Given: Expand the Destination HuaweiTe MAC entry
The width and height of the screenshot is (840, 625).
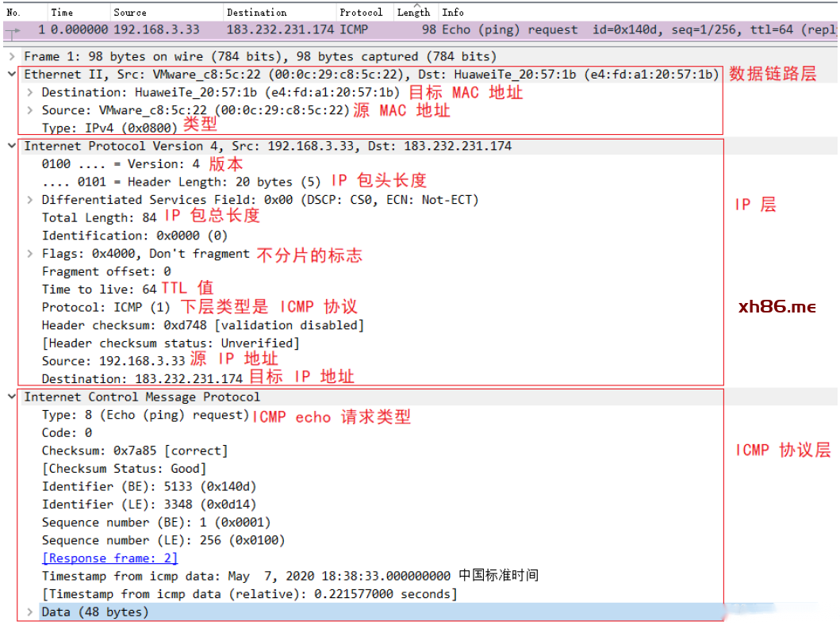Looking at the screenshot, I should (30, 92).
